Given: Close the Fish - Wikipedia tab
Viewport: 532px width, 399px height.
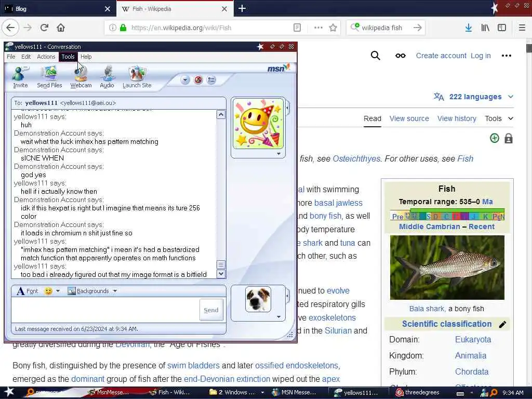Looking at the screenshot, I should click(224, 9).
